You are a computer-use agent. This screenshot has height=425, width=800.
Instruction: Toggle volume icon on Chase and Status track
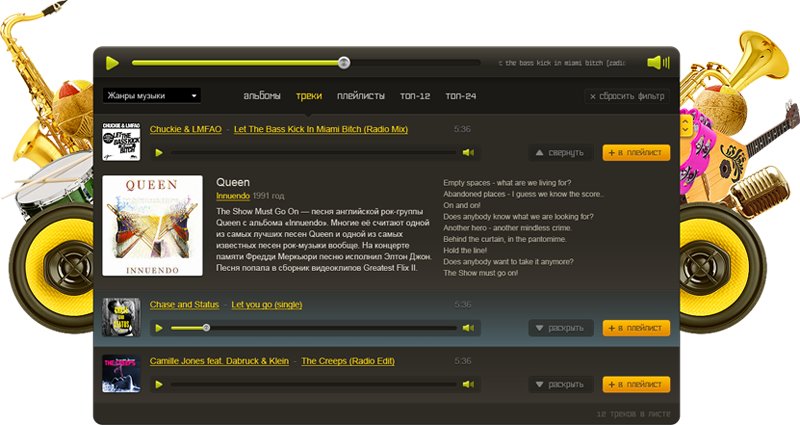click(x=467, y=328)
